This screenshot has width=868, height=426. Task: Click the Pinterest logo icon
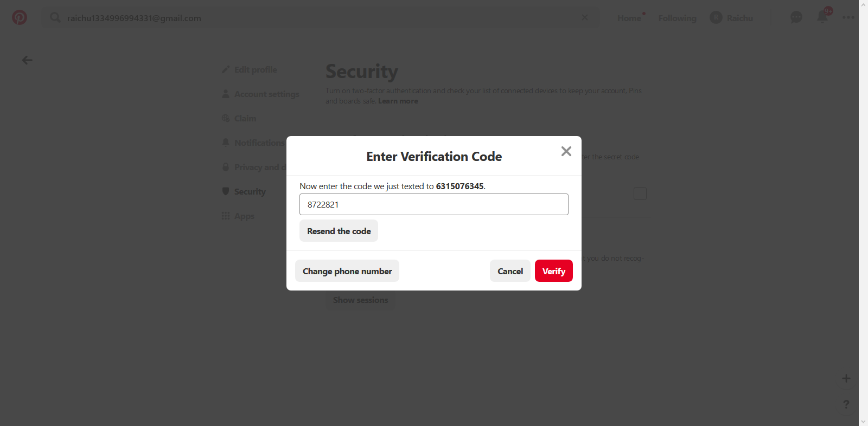(x=20, y=17)
